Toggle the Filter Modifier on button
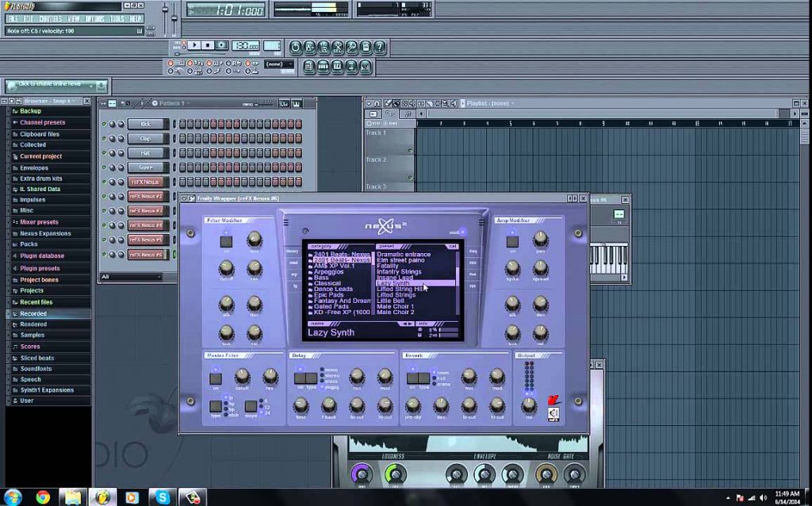The image size is (812, 506). [x=226, y=241]
